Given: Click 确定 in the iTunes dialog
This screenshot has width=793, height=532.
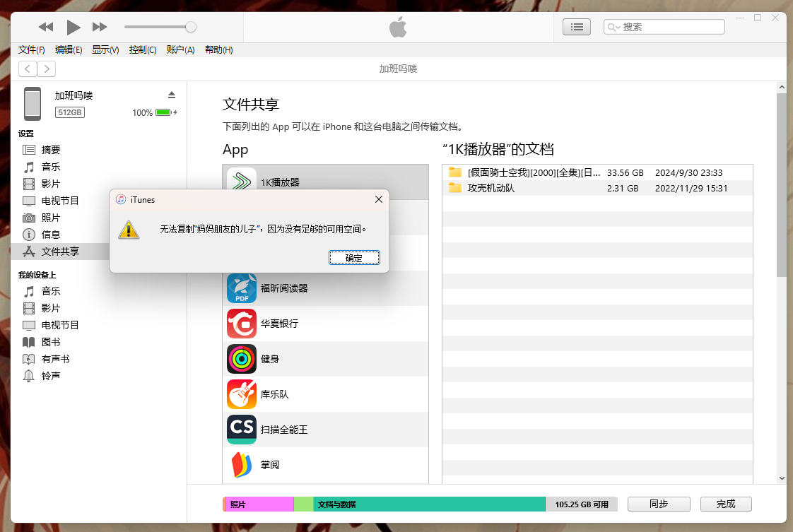Looking at the screenshot, I should (354, 258).
